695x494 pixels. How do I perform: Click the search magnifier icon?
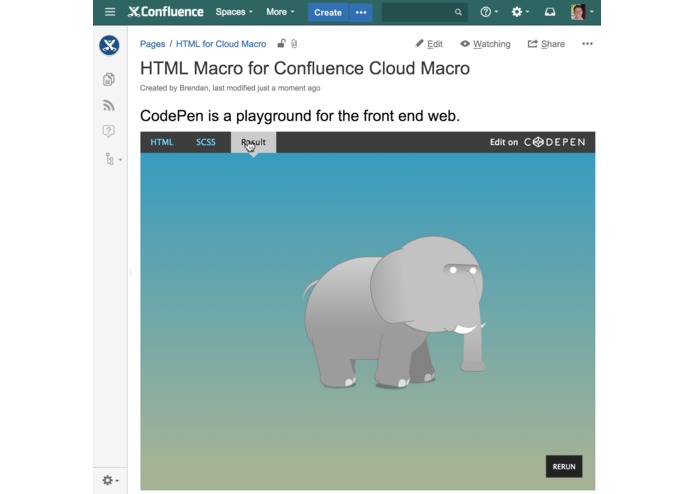pyautogui.click(x=458, y=12)
